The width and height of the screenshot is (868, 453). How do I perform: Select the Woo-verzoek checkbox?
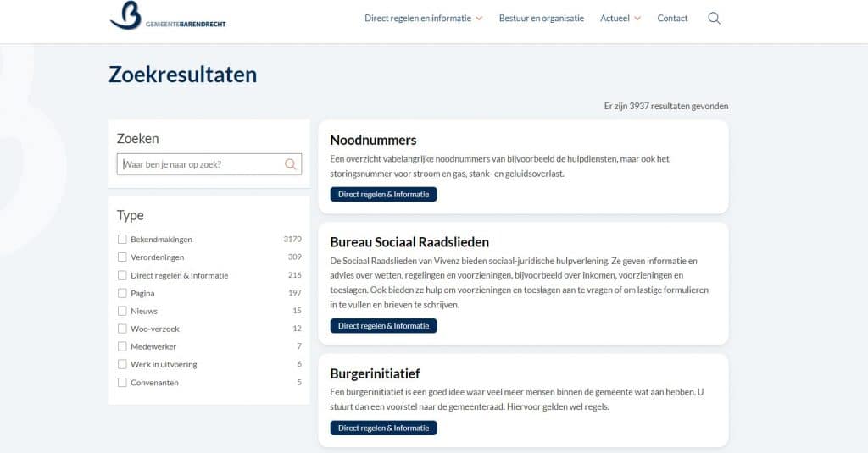point(122,329)
